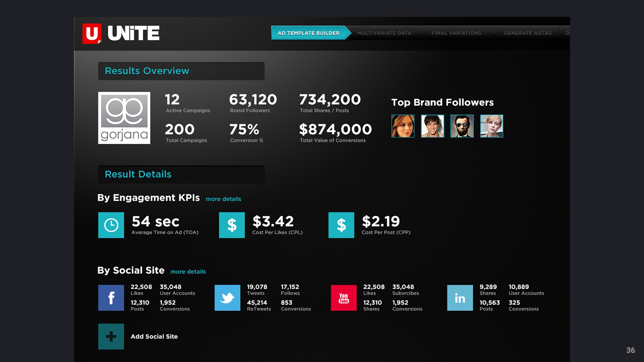Go to the Final Variations tab
This screenshot has height=362, width=644.
tap(456, 33)
